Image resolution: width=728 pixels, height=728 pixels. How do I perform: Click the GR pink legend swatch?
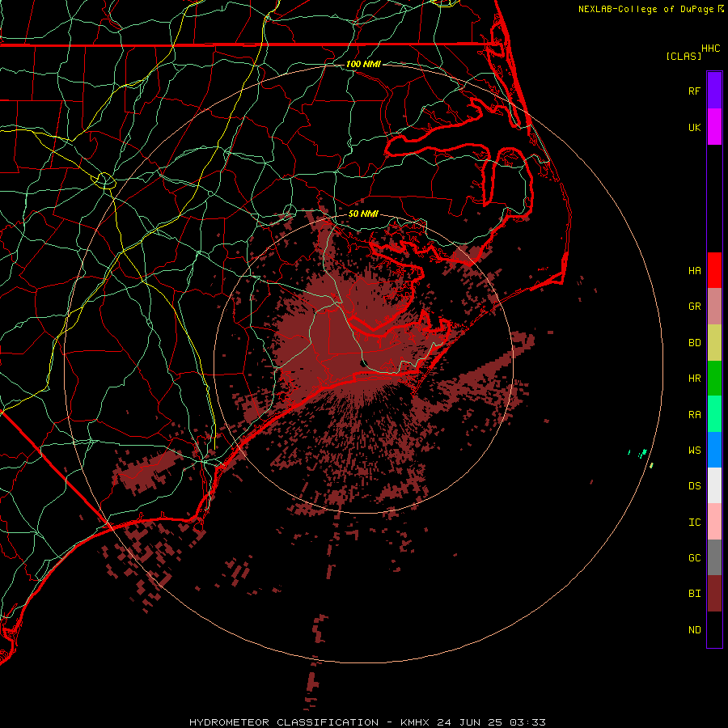[714, 307]
